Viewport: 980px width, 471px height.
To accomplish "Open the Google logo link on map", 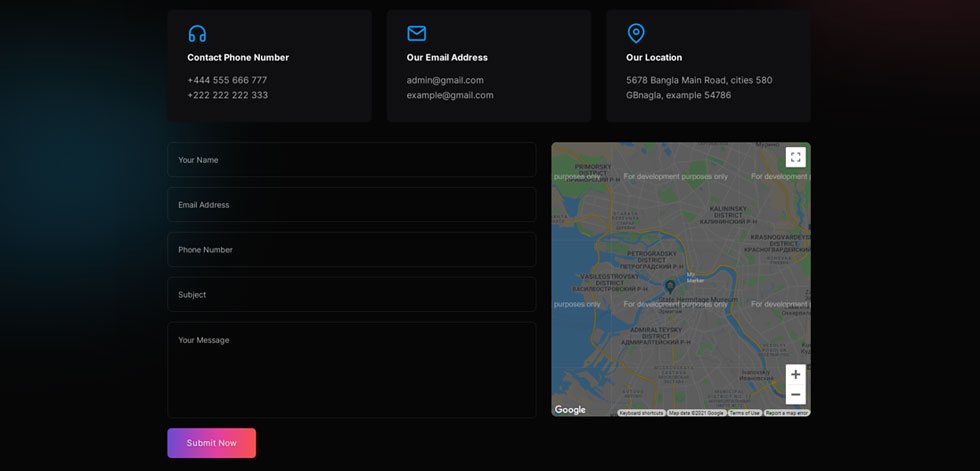I will (570, 410).
